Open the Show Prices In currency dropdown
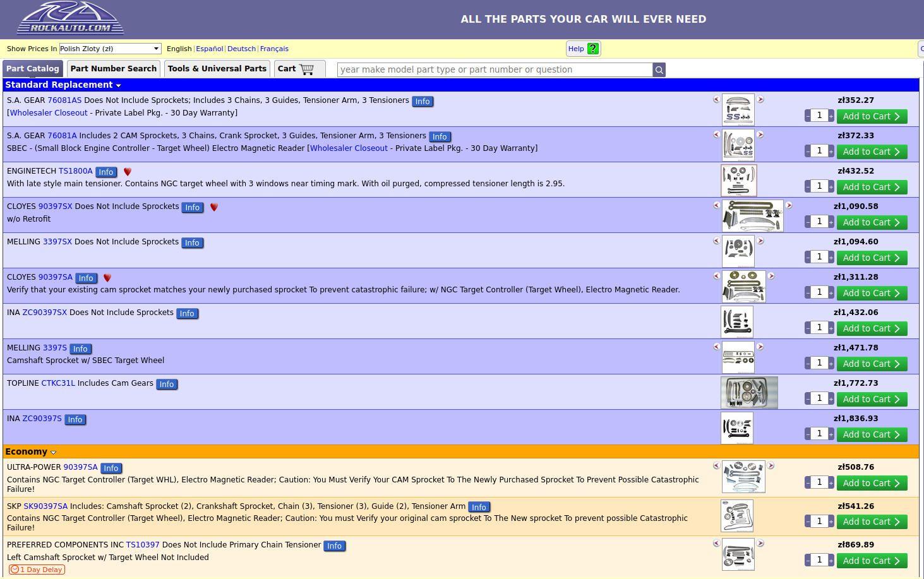 point(110,49)
